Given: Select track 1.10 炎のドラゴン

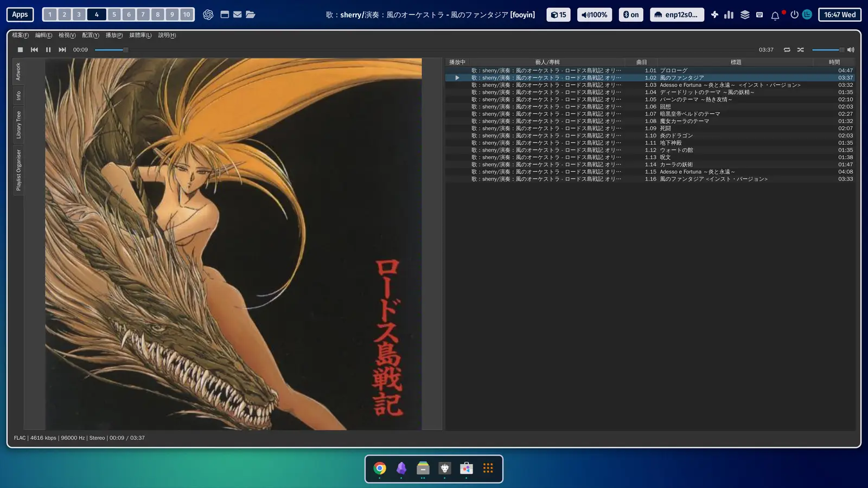Looking at the screenshot, I should pyautogui.click(x=650, y=136).
